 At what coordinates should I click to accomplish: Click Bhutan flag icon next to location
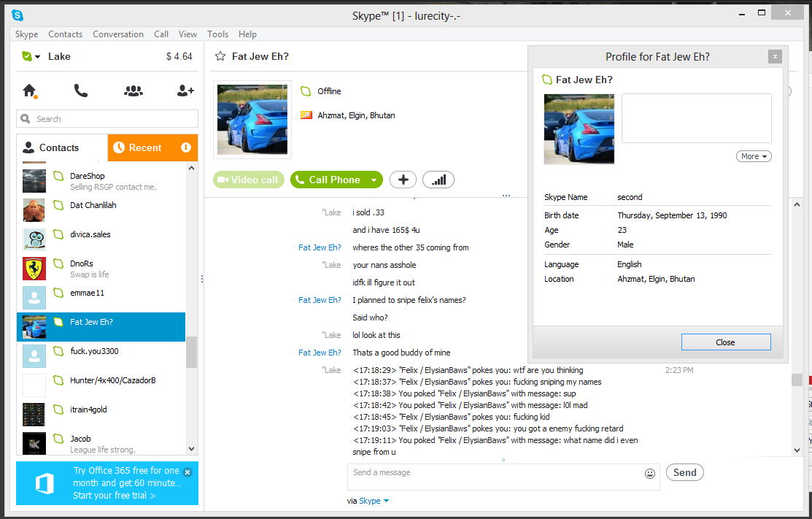click(306, 115)
